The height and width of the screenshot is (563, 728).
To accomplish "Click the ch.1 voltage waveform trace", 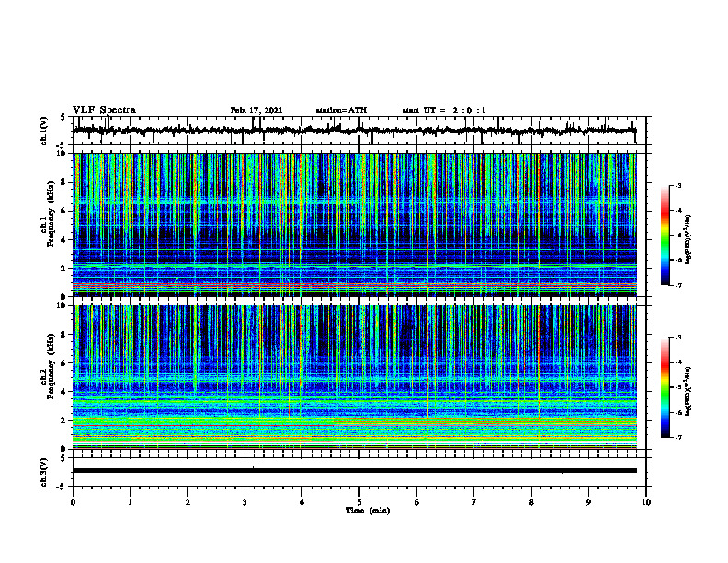I will 355,131.
